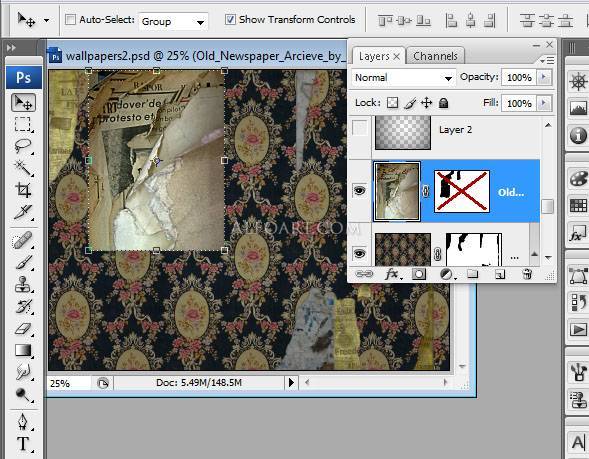
Task: Select the Magic Wand tool
Action: 23,168
